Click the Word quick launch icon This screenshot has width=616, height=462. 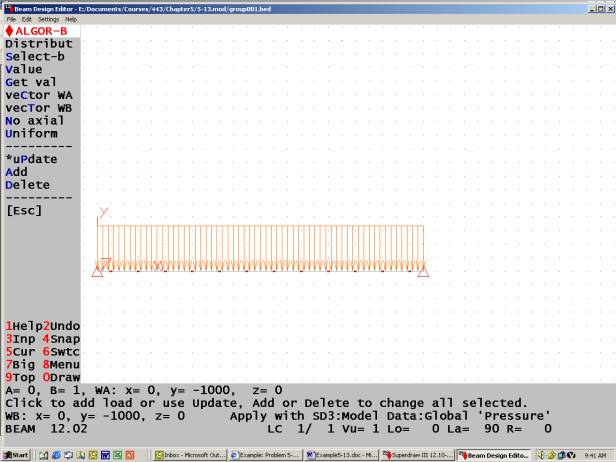pos(105,455)
